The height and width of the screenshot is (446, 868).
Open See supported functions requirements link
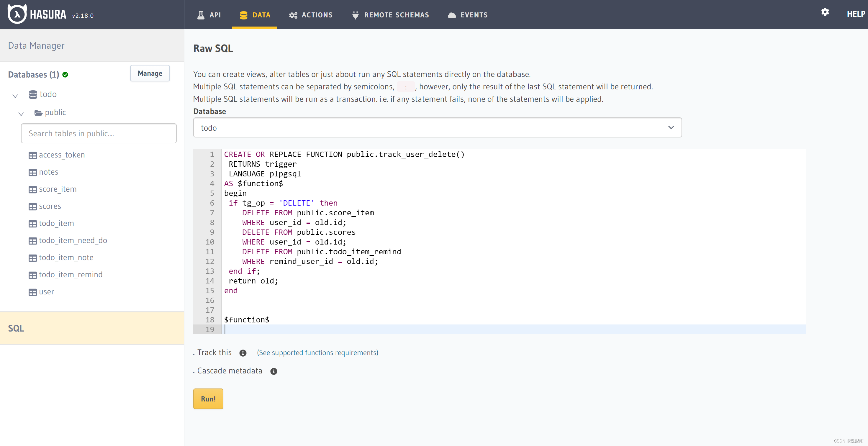[x=317, y=353]
